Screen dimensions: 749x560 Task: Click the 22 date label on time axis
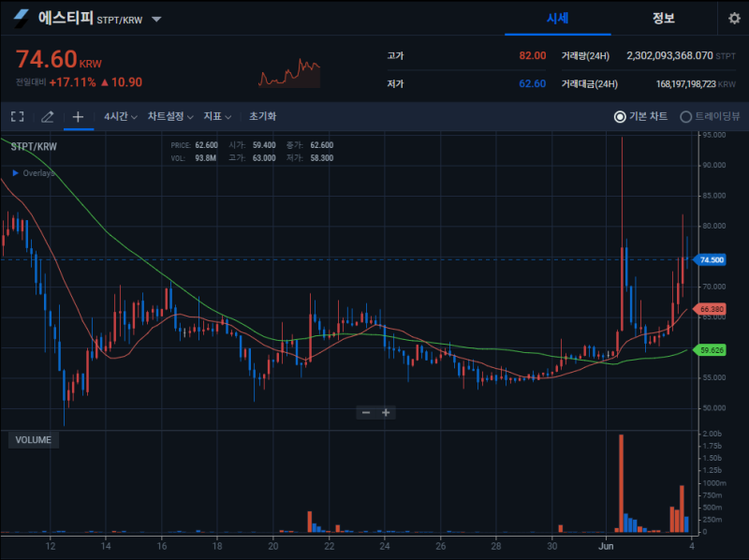[329, 546]
